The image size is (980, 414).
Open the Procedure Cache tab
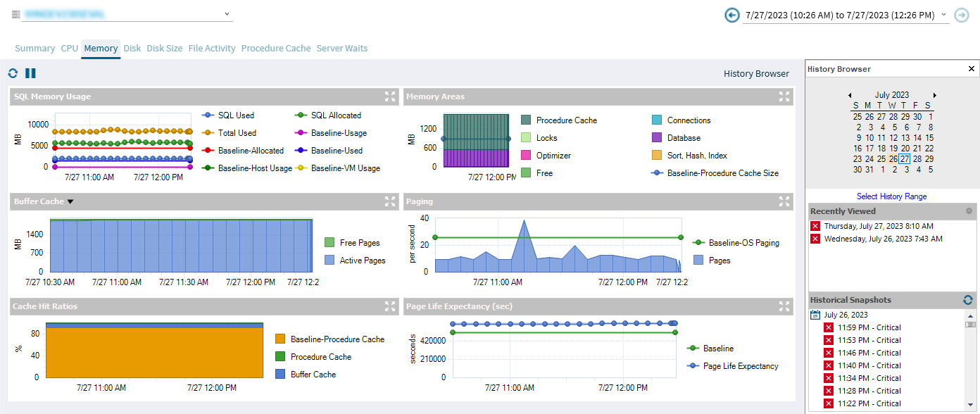coord(275,49)
